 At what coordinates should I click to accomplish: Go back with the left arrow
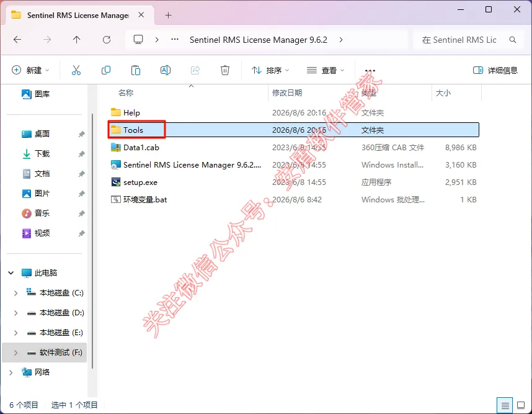tap(17, 40)
